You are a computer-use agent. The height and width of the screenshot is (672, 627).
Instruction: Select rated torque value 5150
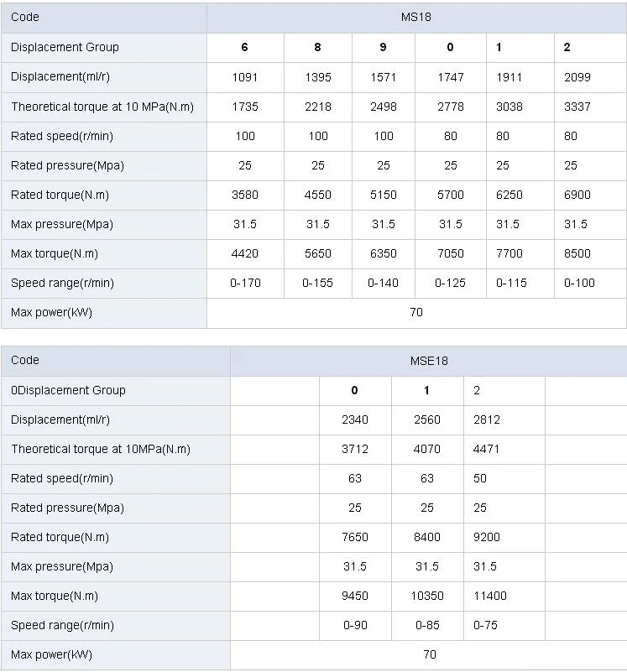click(x=384, y=195)
